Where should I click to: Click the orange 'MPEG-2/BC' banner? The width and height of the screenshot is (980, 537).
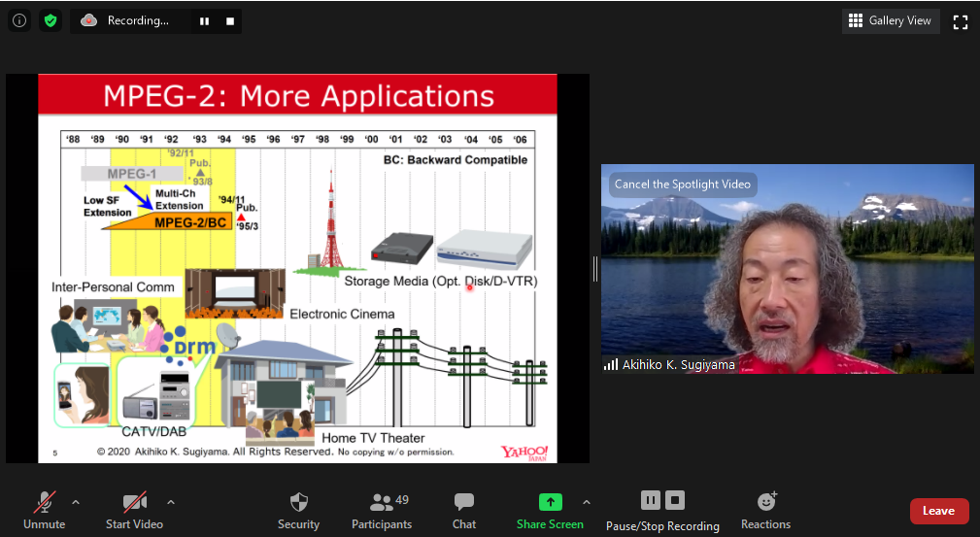167,220
